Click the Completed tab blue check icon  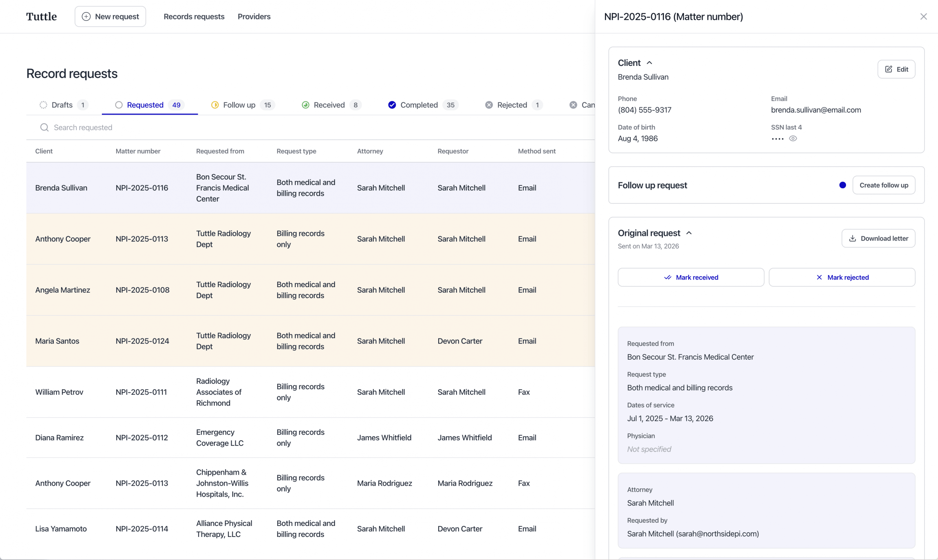392,105
